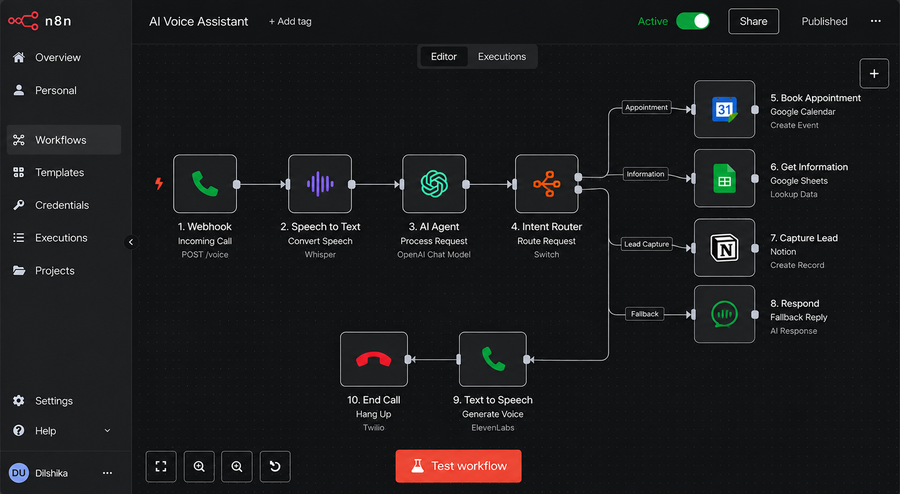Image resolution: width=900 pixels, height=494 pixels.
Task: Click the '7. Capture Lead' label
Action: (x=804, y=238)
